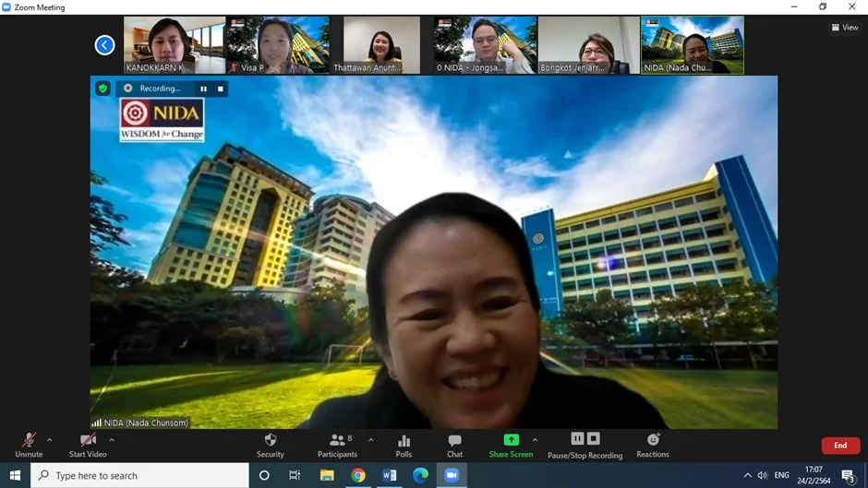Start Video camera
This screenshot has height=488, width=868.
click(x=88, y=446)
